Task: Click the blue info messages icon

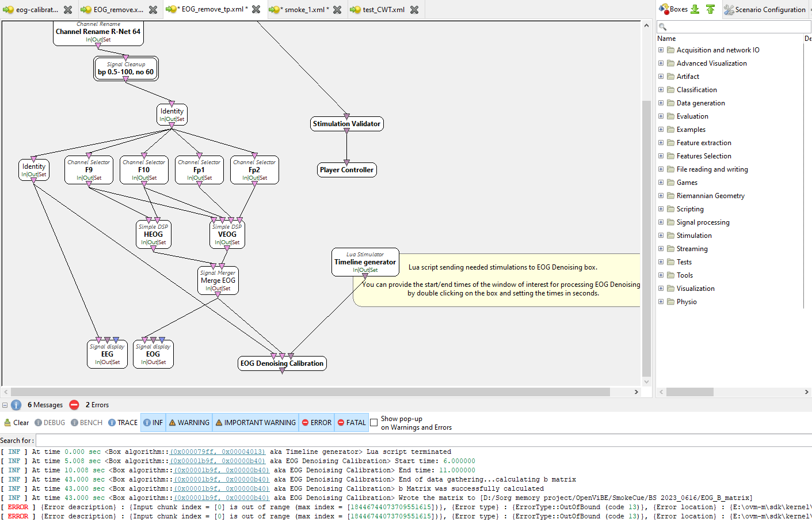Action: (16, 405)
